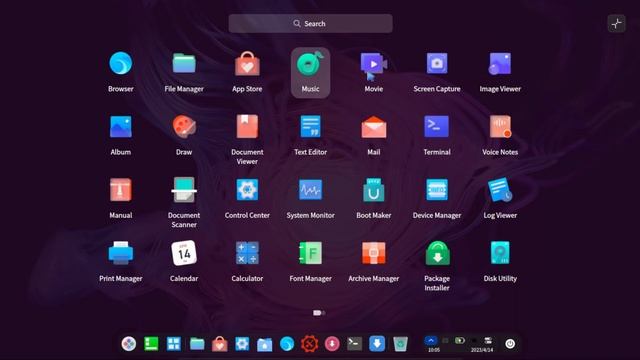Image resolution: width=640 pixels, height=360 pixels.
Task: Launch Text Editor
Action: tap(310, 126)
